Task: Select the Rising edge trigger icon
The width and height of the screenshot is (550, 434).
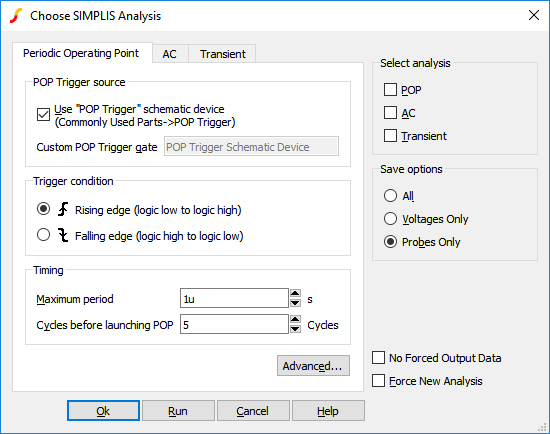Action: (63, 209)
